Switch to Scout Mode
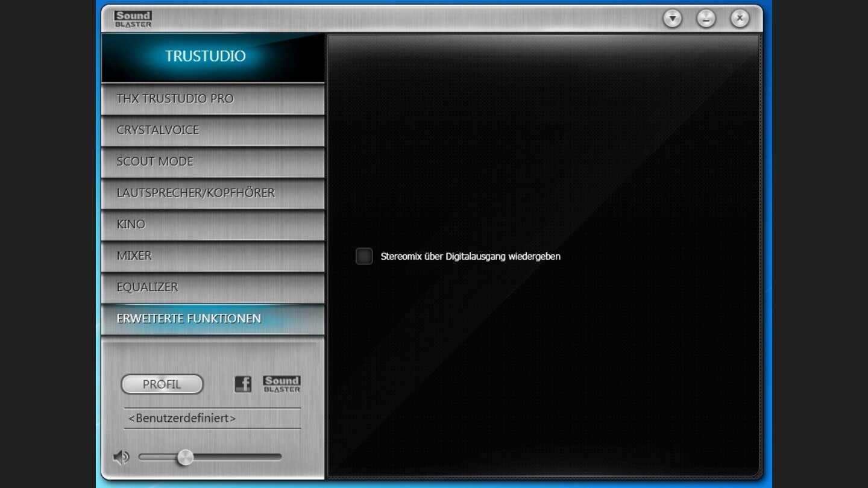 pyautogui.click(x=213, y=161)
